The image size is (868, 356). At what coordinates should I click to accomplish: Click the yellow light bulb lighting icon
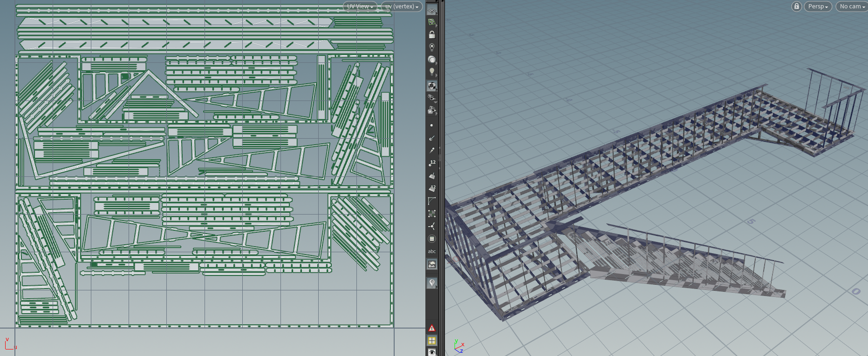click(432, 72)
